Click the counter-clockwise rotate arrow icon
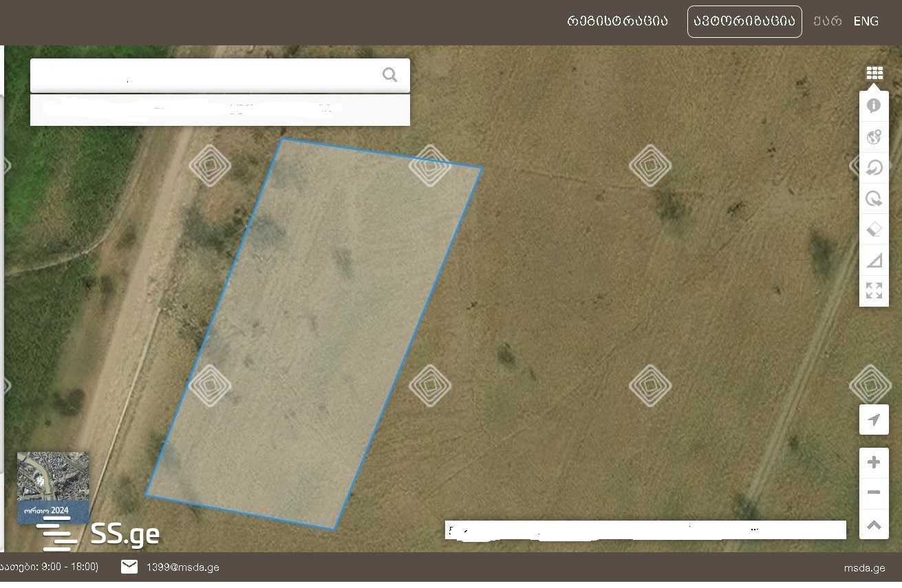The height and width of the screenshot is (588, 902). [874, 168]
